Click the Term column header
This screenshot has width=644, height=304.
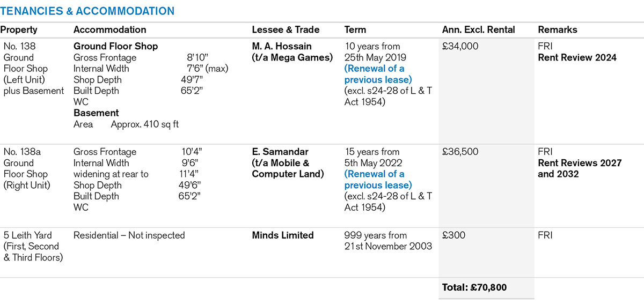point(355,30)
